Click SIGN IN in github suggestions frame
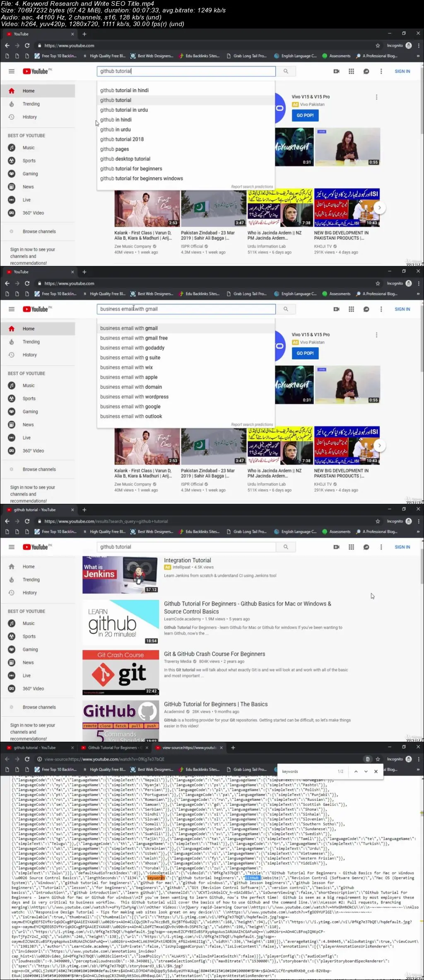Viewport: 424px width, 980px height. pyautogui.click(x=402, y=71)
